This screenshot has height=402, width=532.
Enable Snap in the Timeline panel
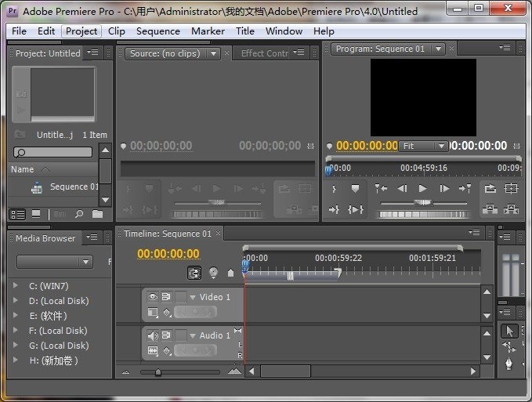pos(194,273)
